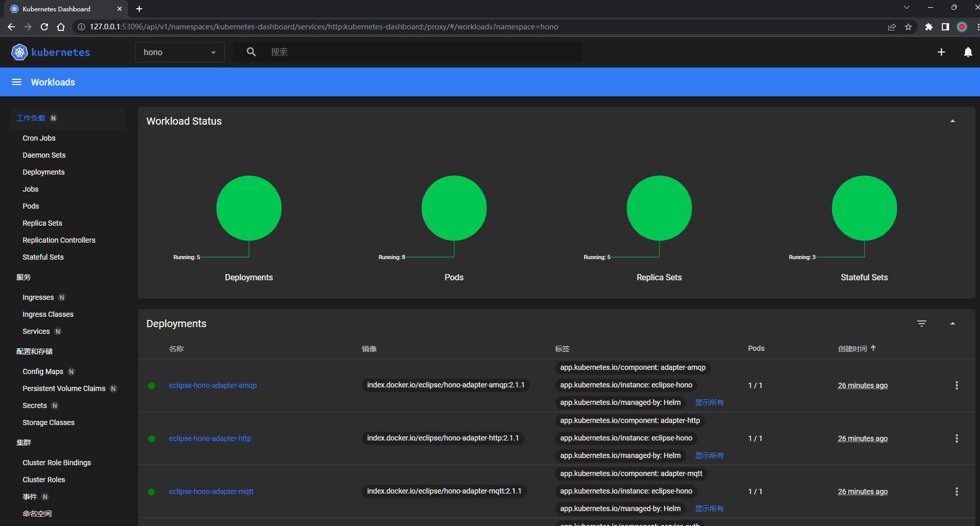Click the browser reload icon
Screen dimensions: 980x526
click(x=44, y=27)
